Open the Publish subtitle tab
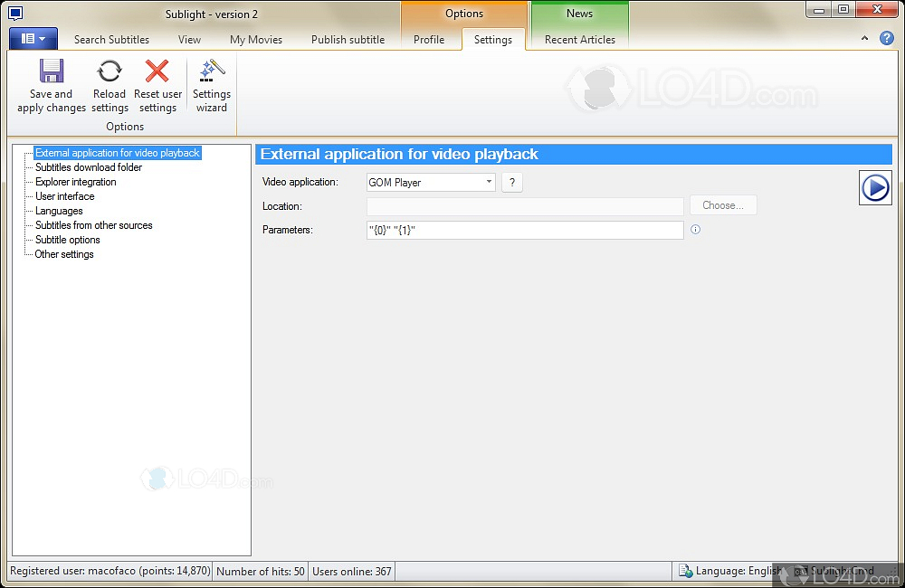This screenshot has width=905, height=588. point(348,40)
